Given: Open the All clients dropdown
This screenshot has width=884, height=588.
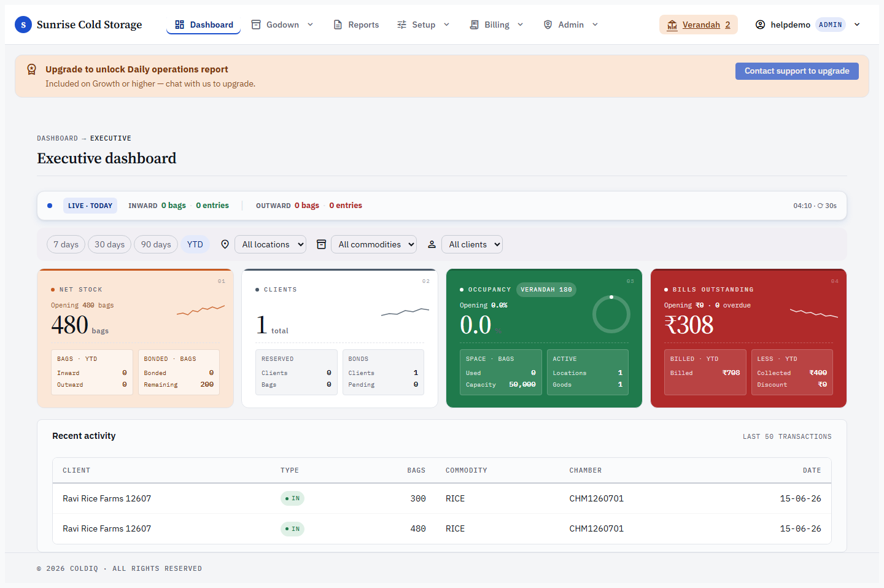Looking at the screenshot, I should 471,244.
